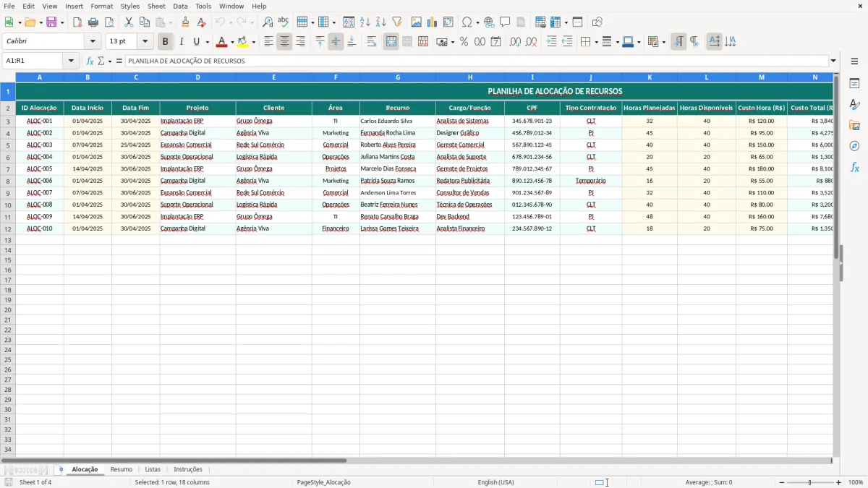
Task: Toggle AutoFilter funnel icon
Action: (396, 22)
